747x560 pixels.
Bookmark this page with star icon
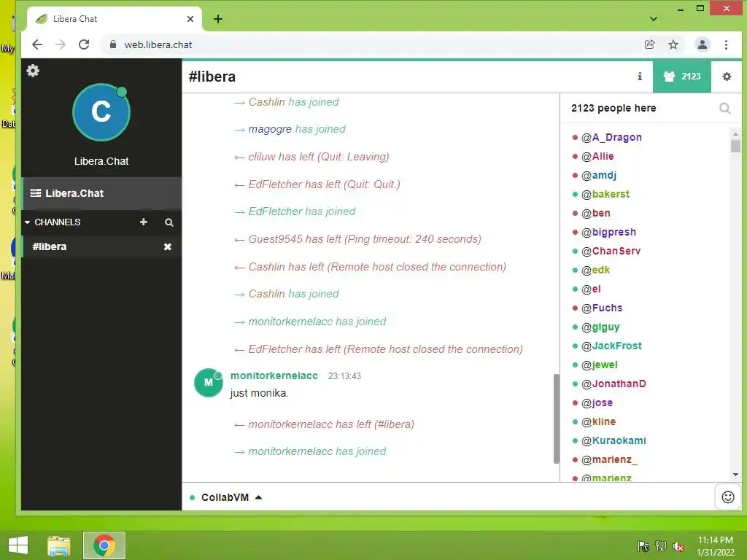click(673, 44)
